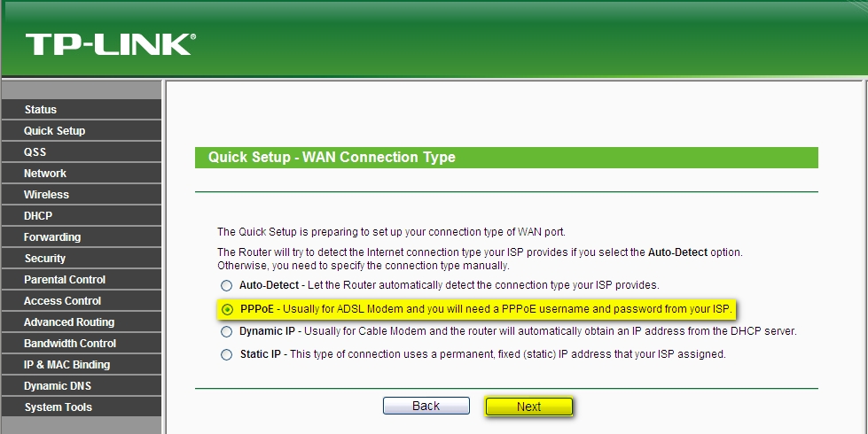Select the PPPoE connection type
The height and width of the screenshot is (434, 868).
coord(227,310)
